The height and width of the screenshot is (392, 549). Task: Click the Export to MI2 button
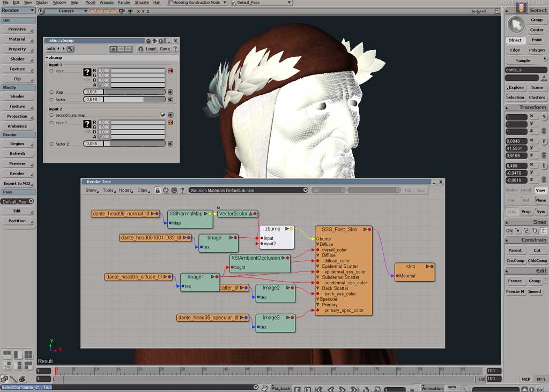point(18,183)
